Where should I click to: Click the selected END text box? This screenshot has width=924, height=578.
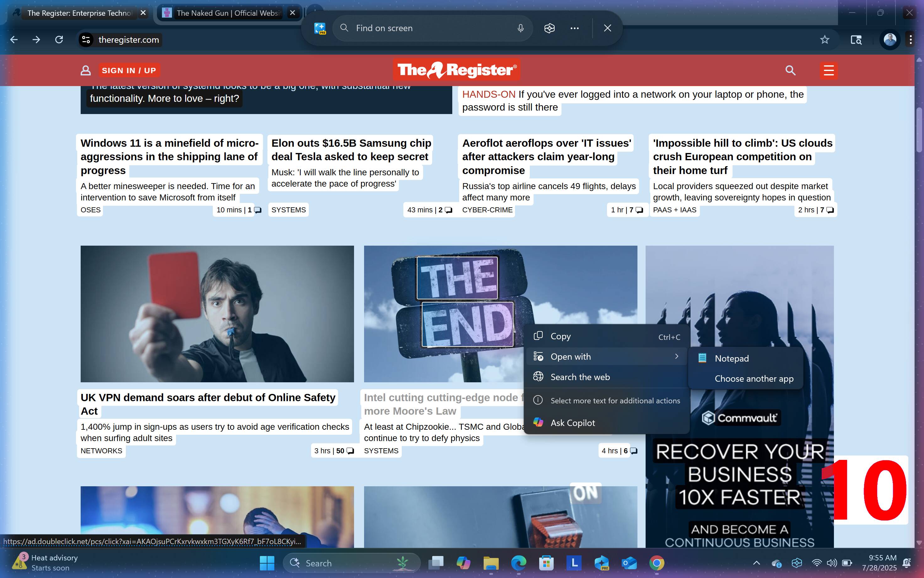coord(467,324)
